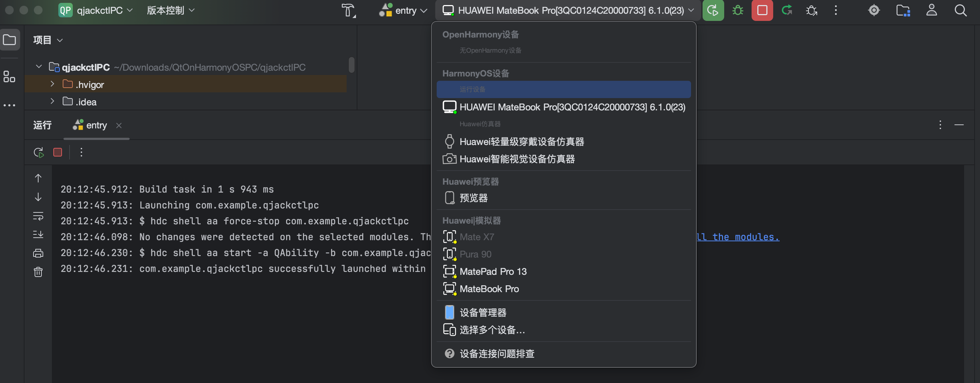The height and width of the screenshot is (383, 980).
Task: Collapse the qjackctlPC root tree node
Action: click(39, 67)
